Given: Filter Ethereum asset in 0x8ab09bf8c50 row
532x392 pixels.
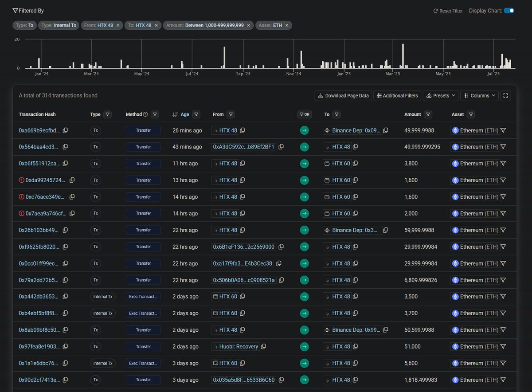Looking at the screenshot, I should 503,330.
